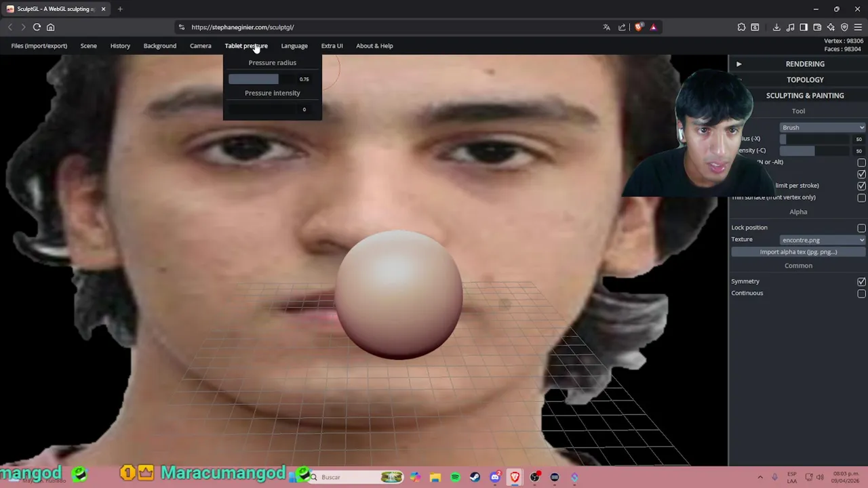Open the Background menu

pyautogui.click(x=160, y=46)
